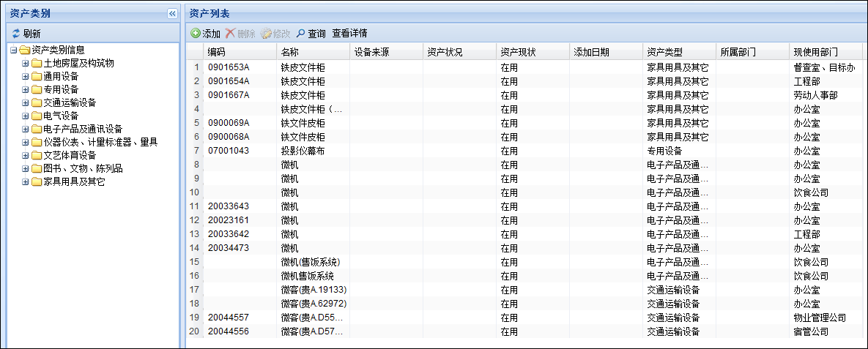Select the 土地房屋及构筑物 category label

79,63
